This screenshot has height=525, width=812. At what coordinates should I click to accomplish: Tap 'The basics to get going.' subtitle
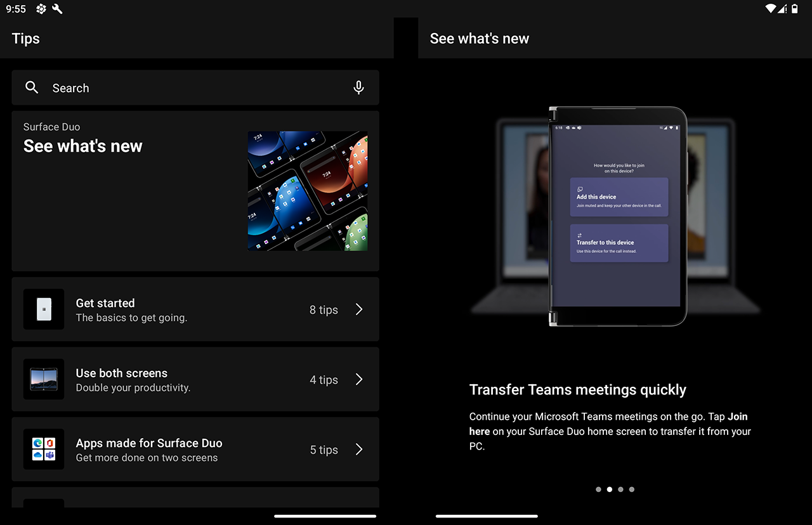click(x=131, y=318)
